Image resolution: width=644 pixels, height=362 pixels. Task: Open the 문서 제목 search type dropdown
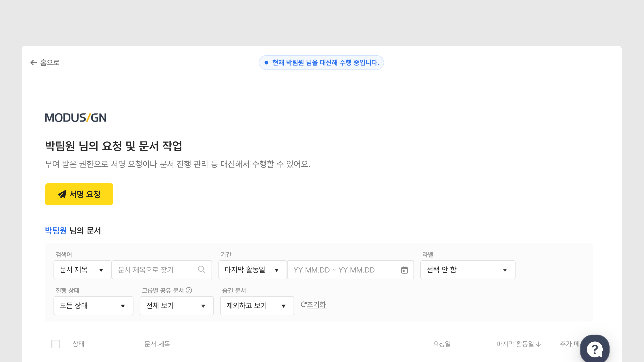pyautogui.click(x=82, y=269)
